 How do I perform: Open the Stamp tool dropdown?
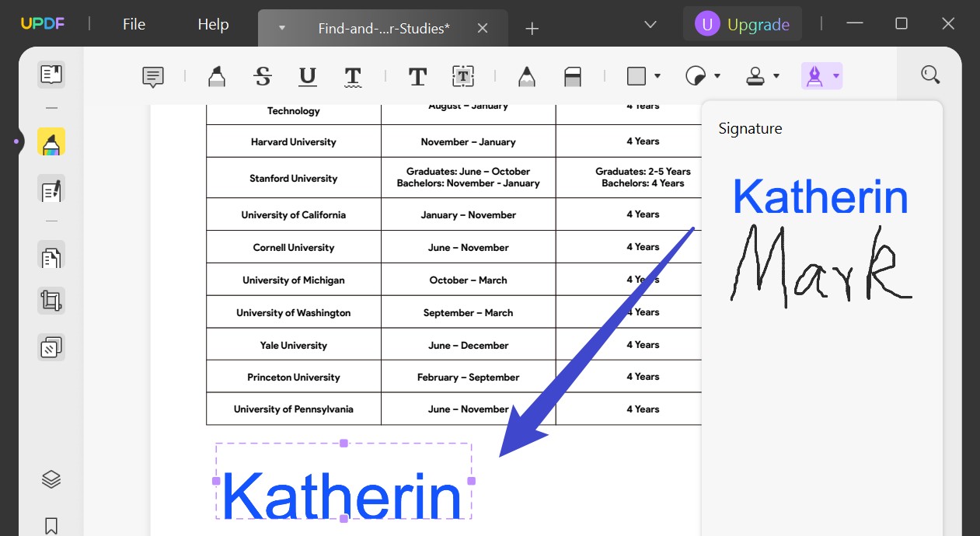[776, 75]
